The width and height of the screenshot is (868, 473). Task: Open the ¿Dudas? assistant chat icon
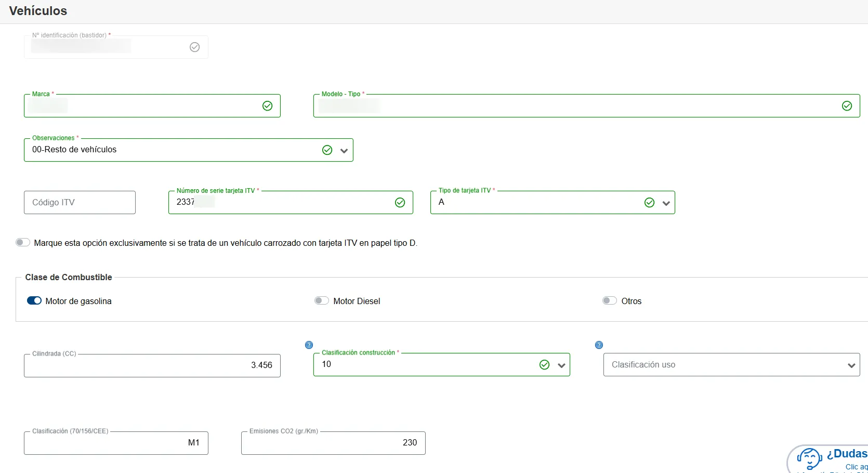809,459
